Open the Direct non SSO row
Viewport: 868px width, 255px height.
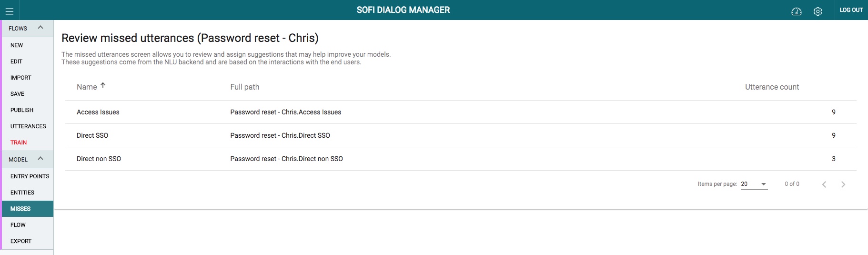pos(461,159)
